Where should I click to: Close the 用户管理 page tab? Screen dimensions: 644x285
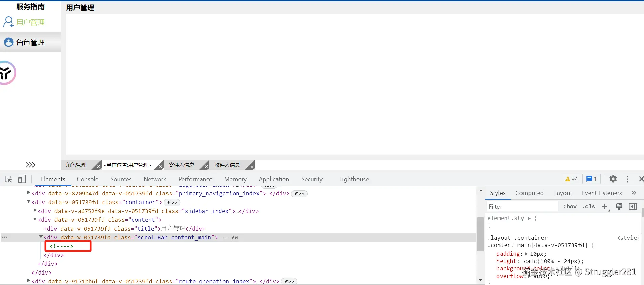[x=160, y=166]
